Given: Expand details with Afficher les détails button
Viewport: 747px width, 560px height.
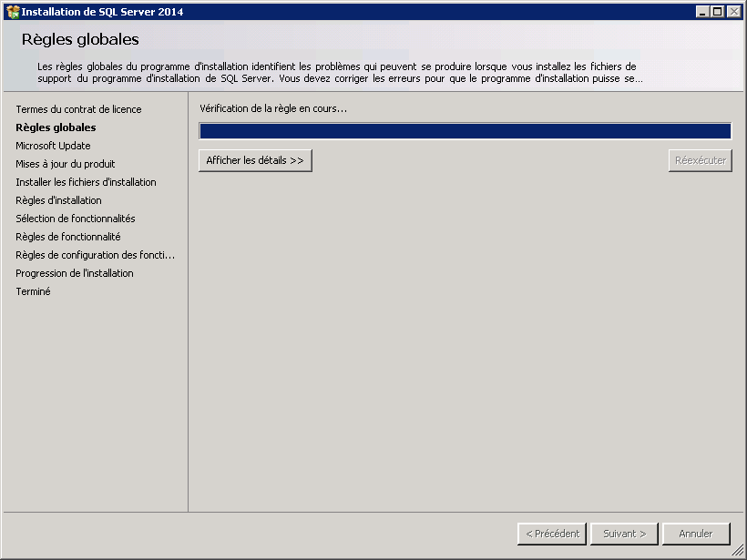Looking at the screenshot, I should [x=255, y=160].
